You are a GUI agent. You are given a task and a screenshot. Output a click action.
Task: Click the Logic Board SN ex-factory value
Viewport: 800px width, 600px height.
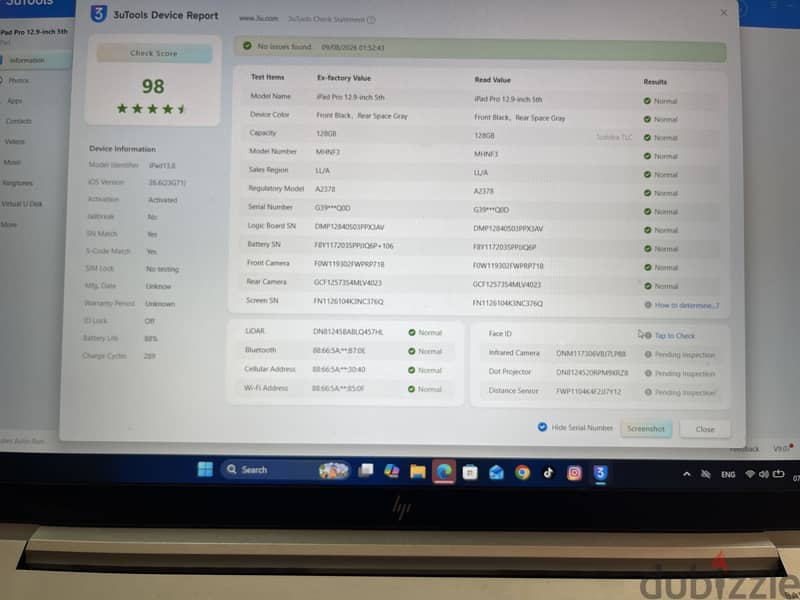349,227
